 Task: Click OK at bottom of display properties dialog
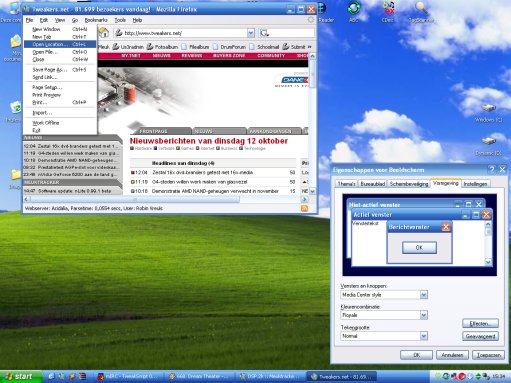[416, 355]
